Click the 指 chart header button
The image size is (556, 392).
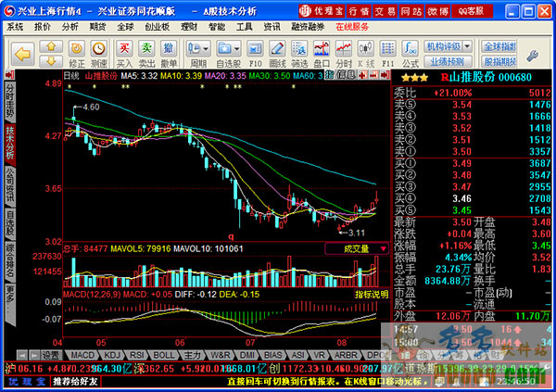point(329,75)
